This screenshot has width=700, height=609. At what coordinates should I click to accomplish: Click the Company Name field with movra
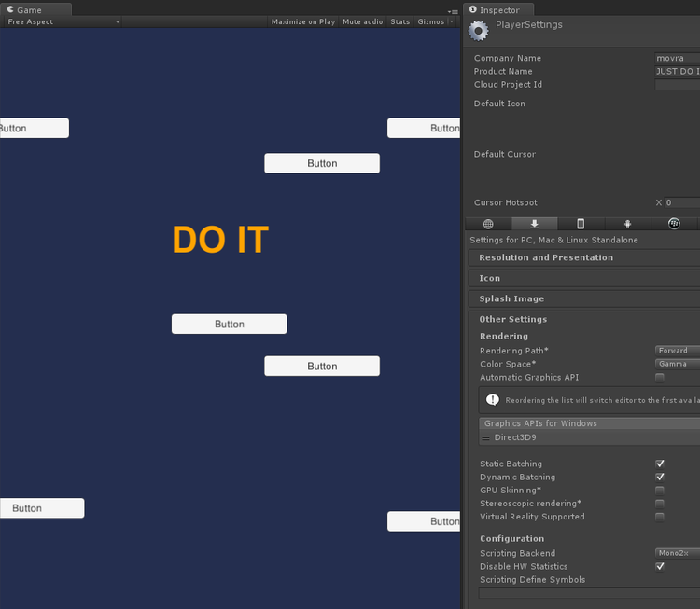(678, 58)
